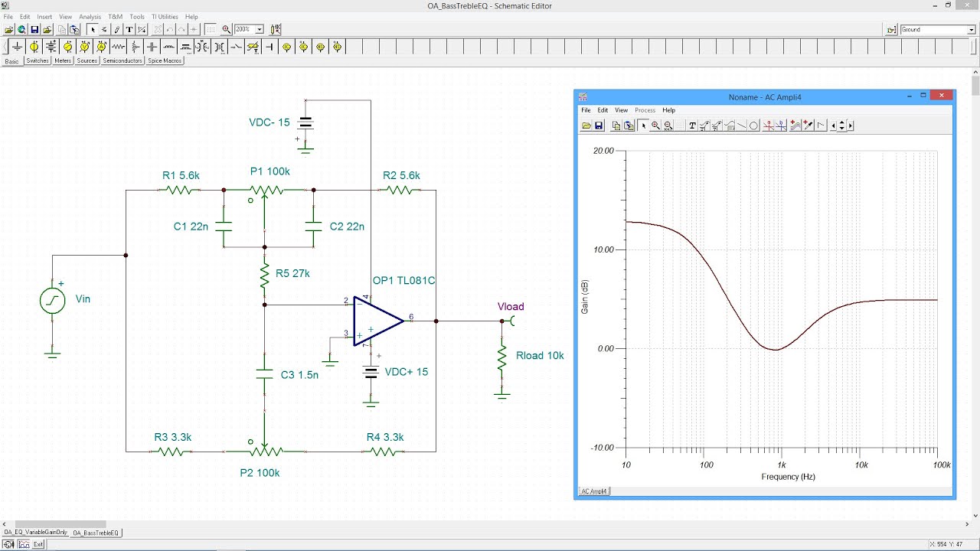Click the cursor 'a' icon in the AC Ampli4 toolbar
Image resolution: width=980 pixels, height=551 pixels.
[769, 126]
